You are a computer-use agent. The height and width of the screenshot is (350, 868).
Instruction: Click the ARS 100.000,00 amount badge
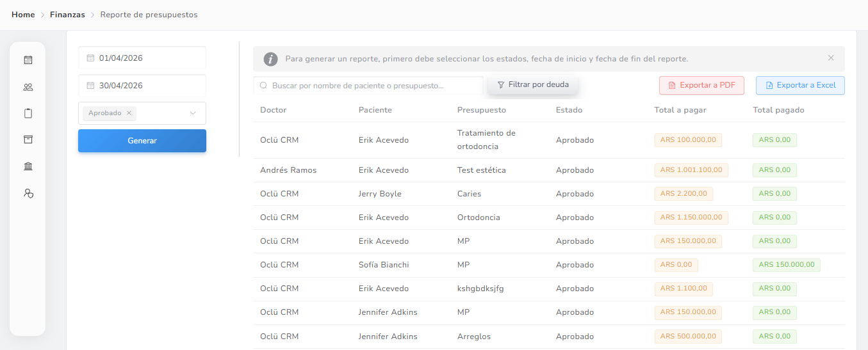pyautogui.click(x=688, y=140)
